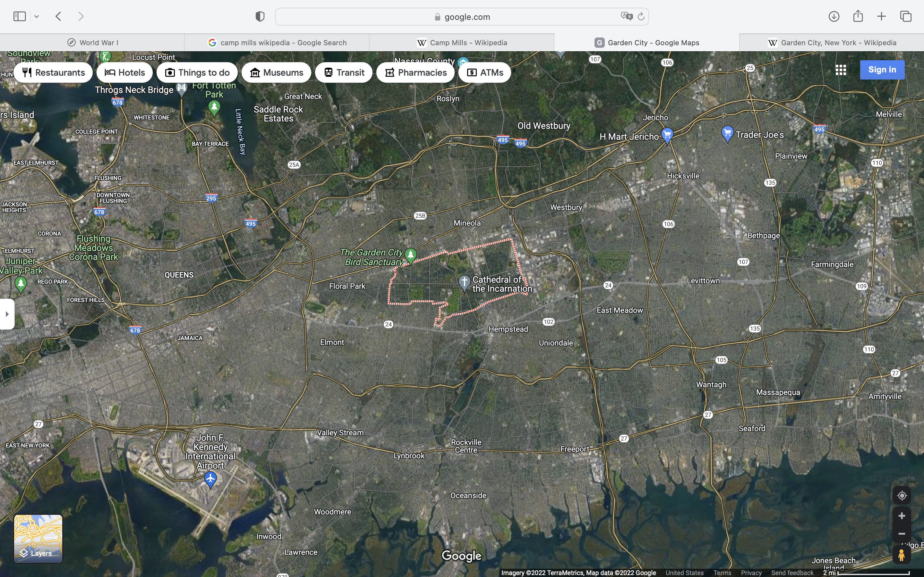The height and width of the screenshot is (577, 924).
Task: Open the Send feedback link
Action: click(x=792, y=573)
